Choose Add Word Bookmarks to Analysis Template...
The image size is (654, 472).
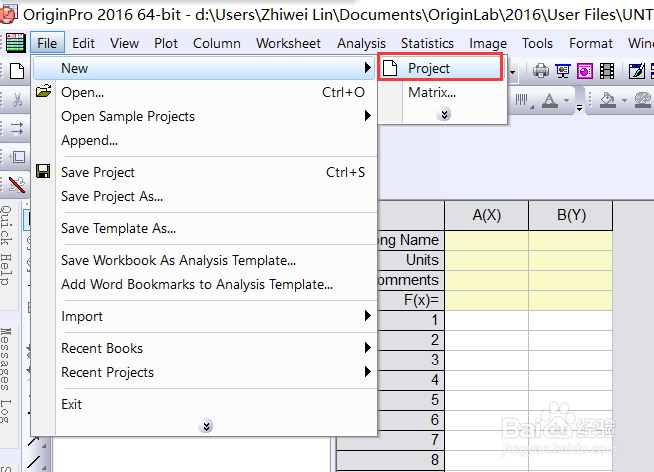(204, 284)
